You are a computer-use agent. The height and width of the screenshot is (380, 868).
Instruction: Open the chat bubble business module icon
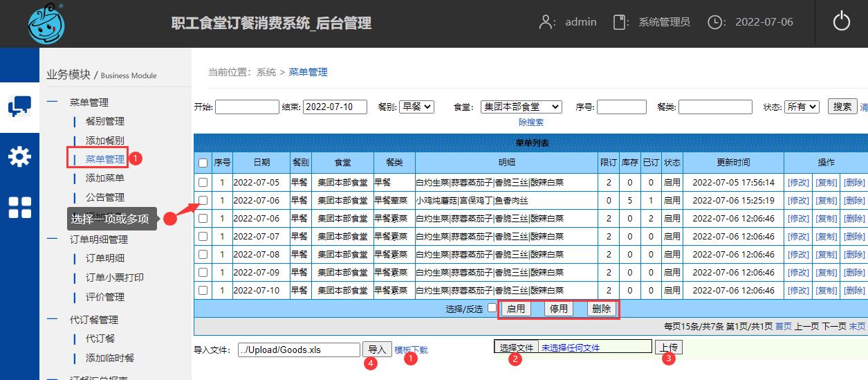tap(19, 107)
